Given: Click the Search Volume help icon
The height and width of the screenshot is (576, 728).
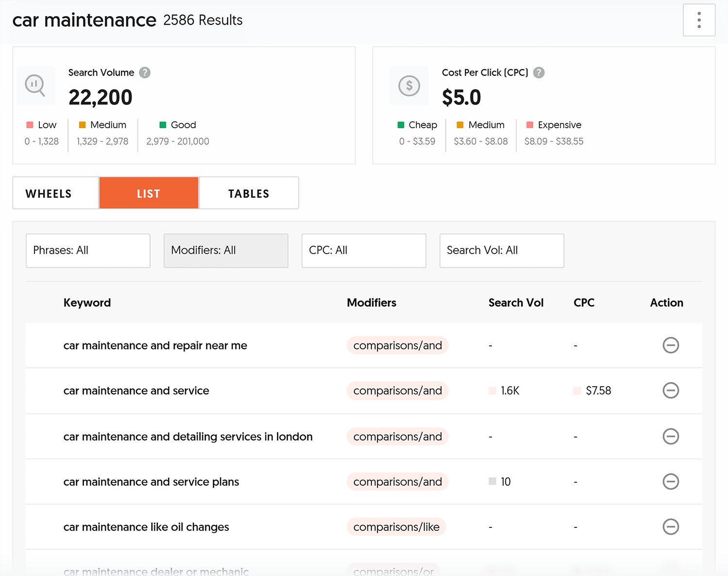Looking at the screenshot, I should [145, 72].
